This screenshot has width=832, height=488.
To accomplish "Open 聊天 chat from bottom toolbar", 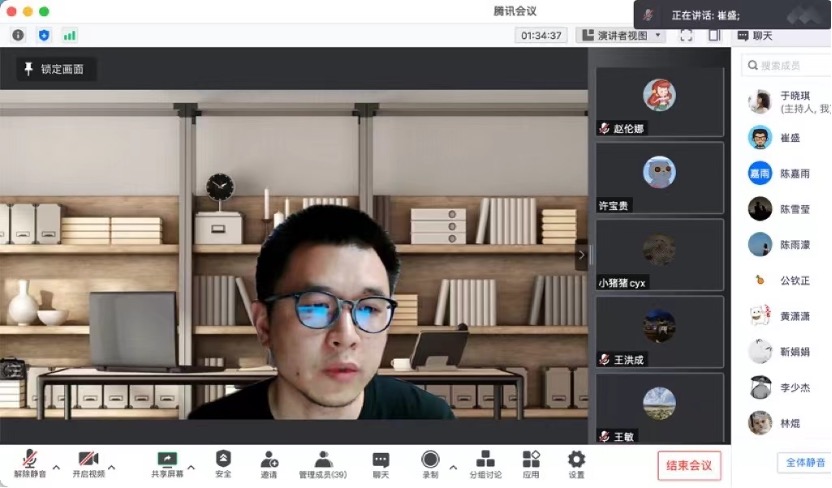I will [x=381, y=460].
